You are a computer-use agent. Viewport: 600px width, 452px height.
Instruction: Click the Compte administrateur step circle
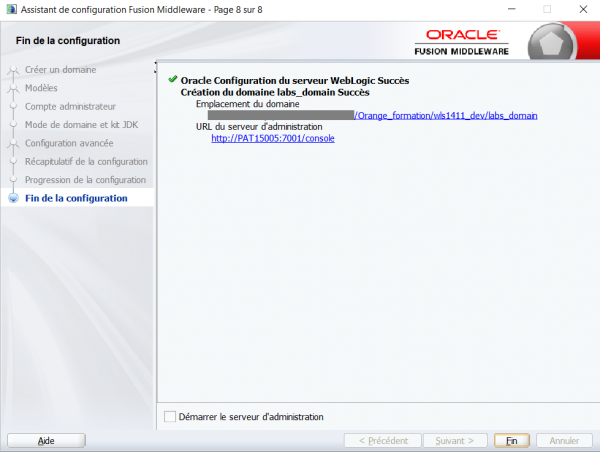click(x=13, y=106)
